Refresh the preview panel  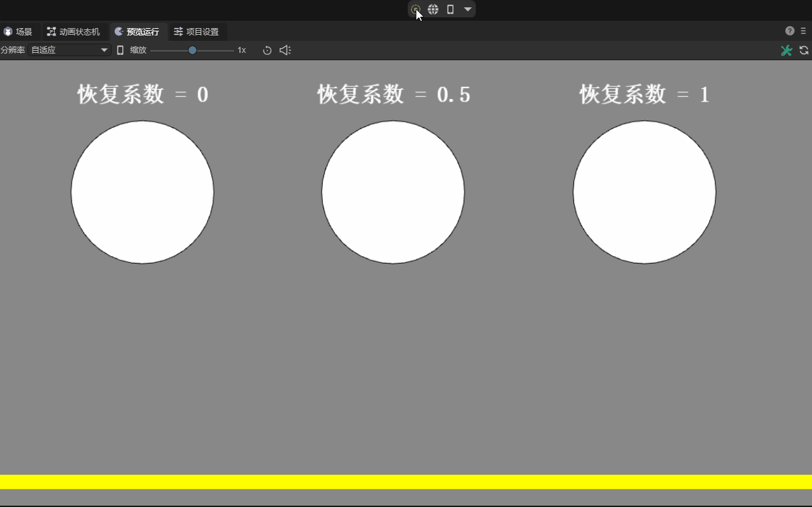pyautogui.click(x=804, y=50)
